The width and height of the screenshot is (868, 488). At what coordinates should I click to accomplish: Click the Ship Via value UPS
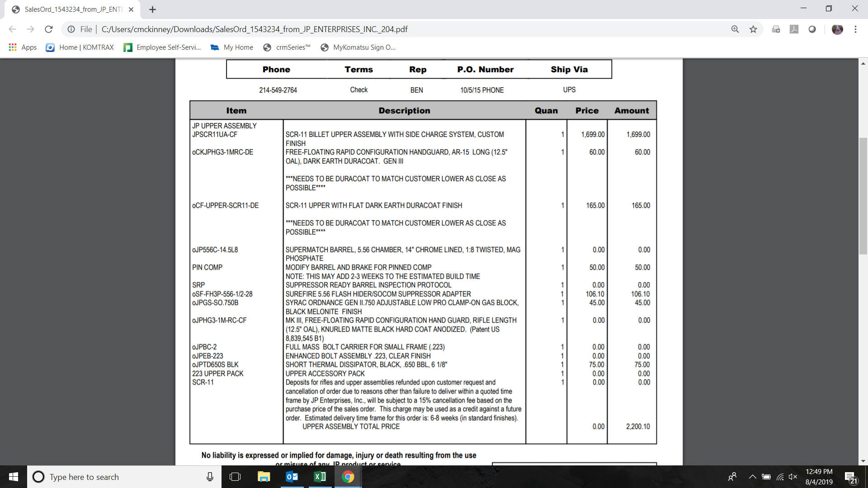(x=569, y=90)
